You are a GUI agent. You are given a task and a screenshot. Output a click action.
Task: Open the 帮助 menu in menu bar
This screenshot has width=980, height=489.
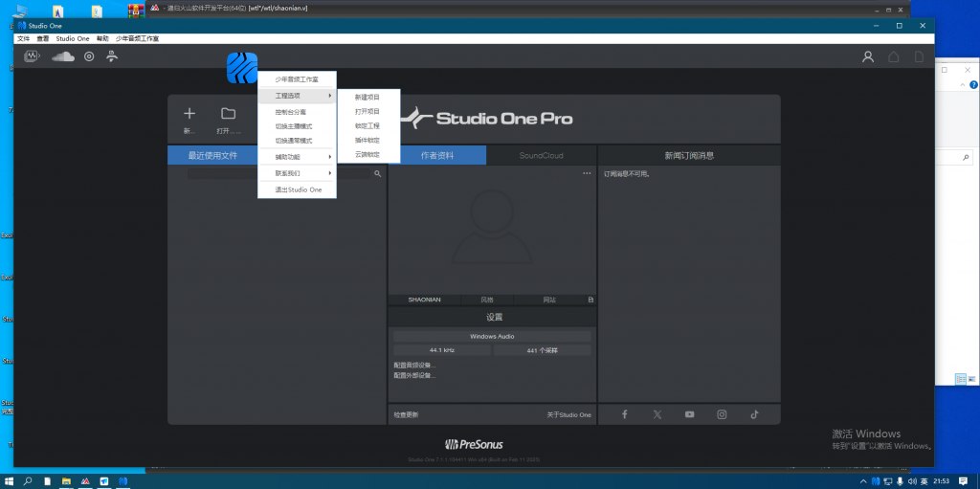point(102,39)
